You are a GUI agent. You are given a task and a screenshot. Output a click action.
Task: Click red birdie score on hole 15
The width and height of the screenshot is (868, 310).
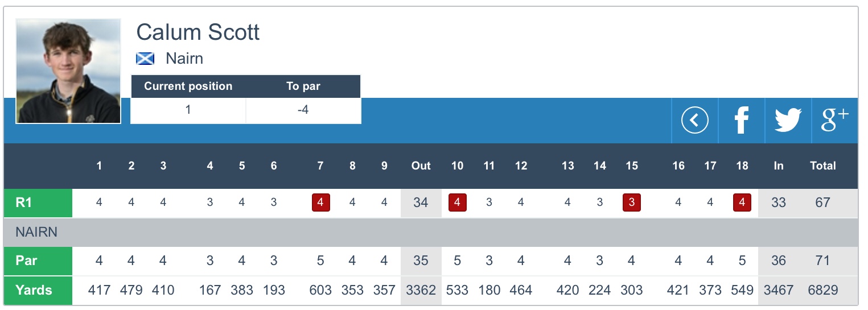click(631, 203)
